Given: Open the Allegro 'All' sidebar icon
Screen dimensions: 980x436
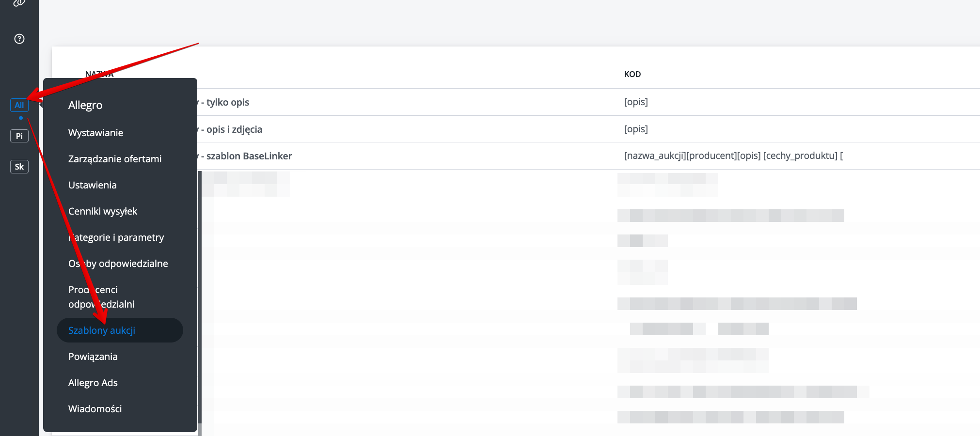Looking at the screenshot, I should pyautogui.click(x=19, y=105).
